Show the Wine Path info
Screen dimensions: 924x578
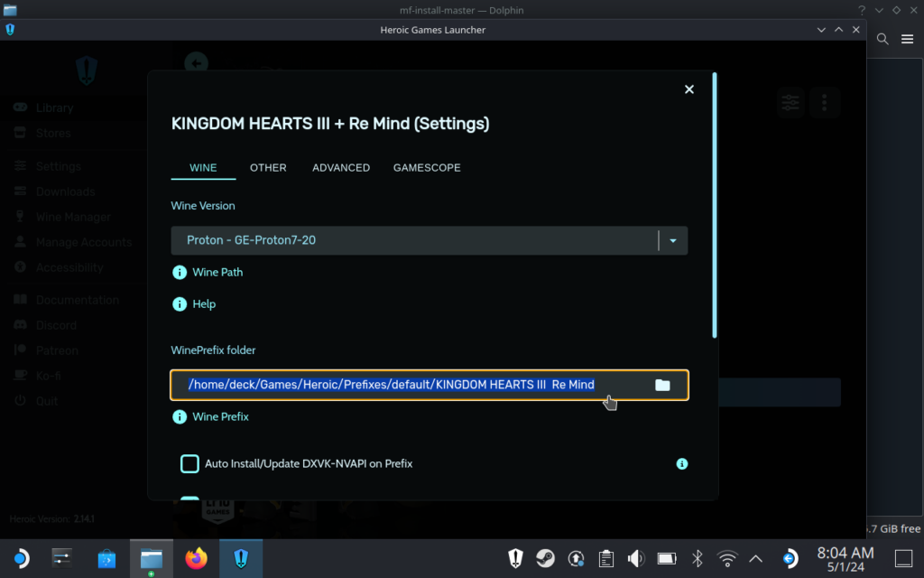(x=217, y=272)
